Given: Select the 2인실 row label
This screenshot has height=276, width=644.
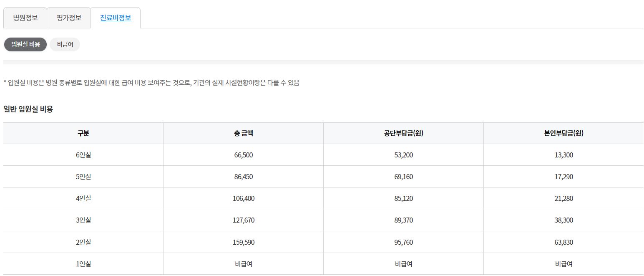Looking at the screenshot, I should 83,242.
